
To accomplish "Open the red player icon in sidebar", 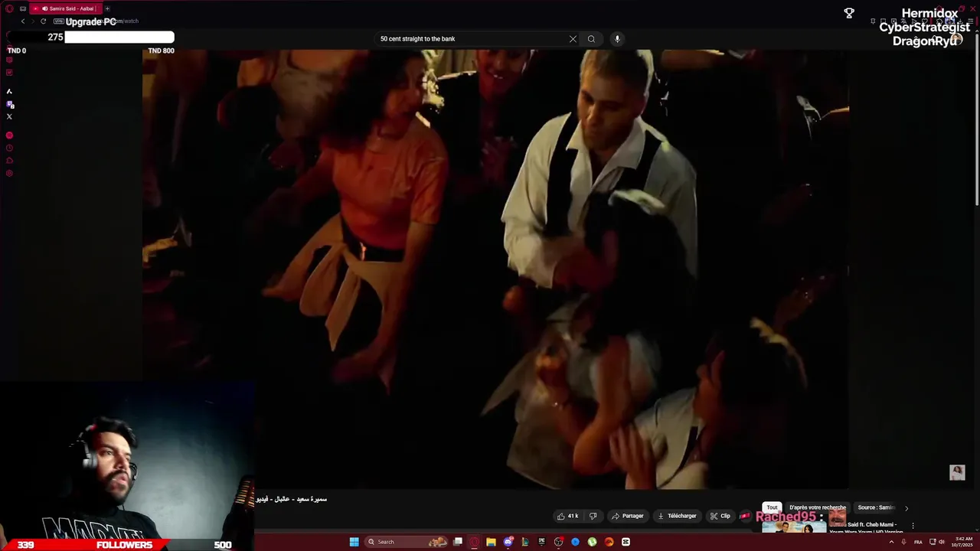I will click(9, 135).
